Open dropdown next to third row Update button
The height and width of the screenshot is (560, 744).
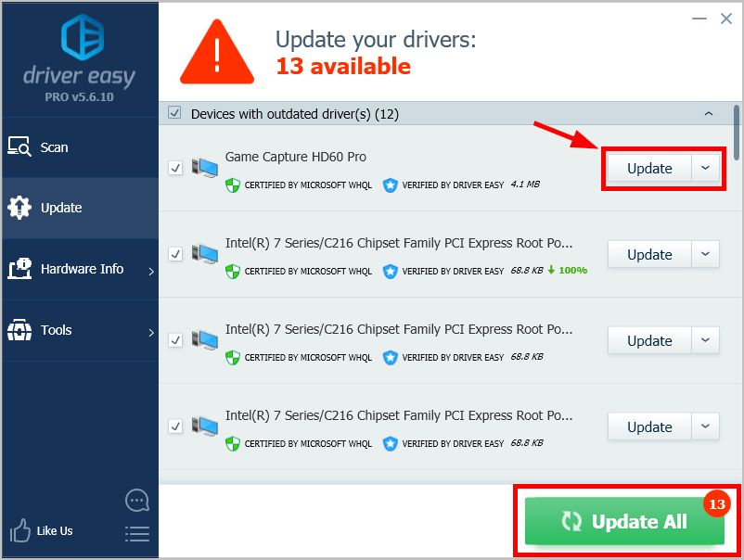tap(706, 340)
